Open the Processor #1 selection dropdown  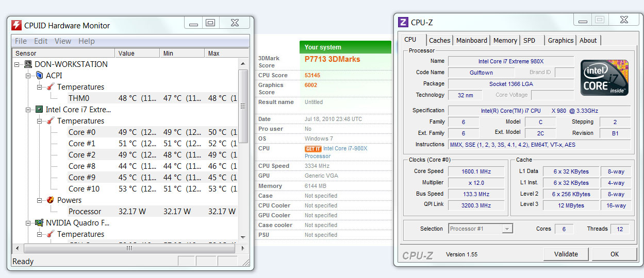tap(507, 229)
